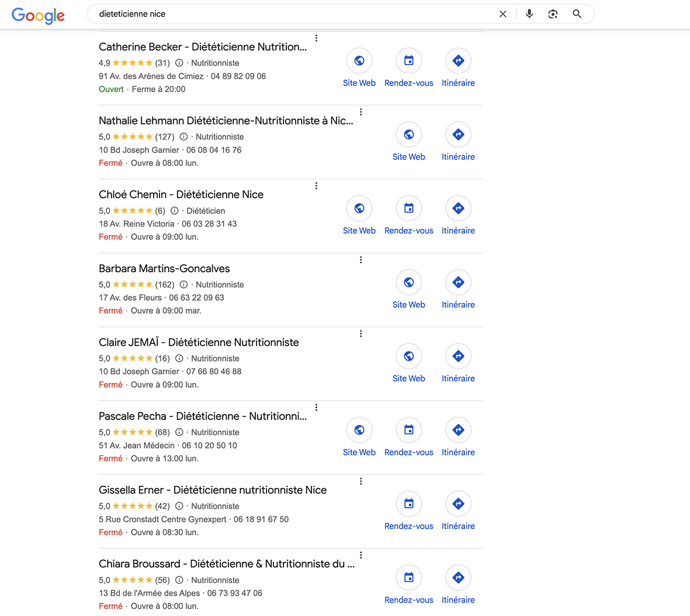This screenshot has height=616, width=690.
Task: Start voice search with microphone icon
Action: pyautogui.click(x=529, y=14)
